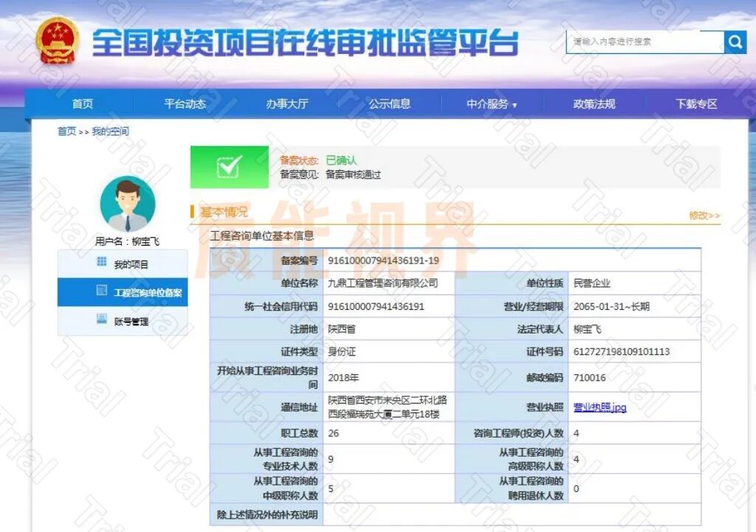
Task: Click the magnifier search icon button
Action: (x=735, y=42)
